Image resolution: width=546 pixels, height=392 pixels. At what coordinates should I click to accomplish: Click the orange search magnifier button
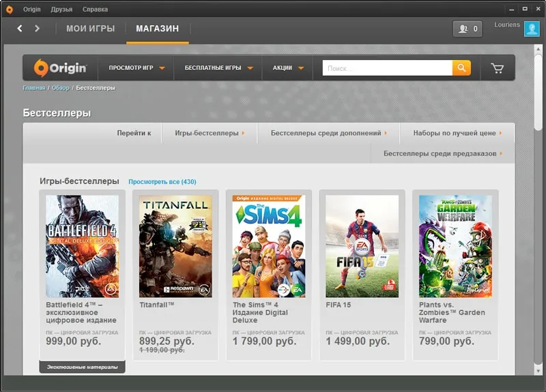[x=461, y=67]
